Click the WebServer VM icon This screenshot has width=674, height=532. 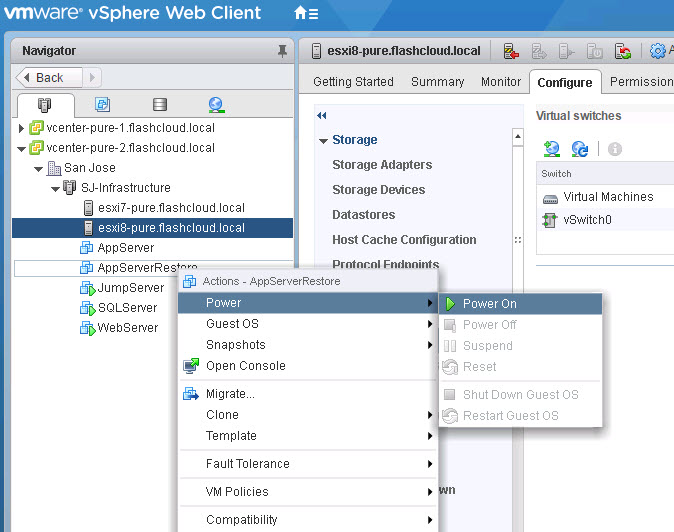coord(87,328)
